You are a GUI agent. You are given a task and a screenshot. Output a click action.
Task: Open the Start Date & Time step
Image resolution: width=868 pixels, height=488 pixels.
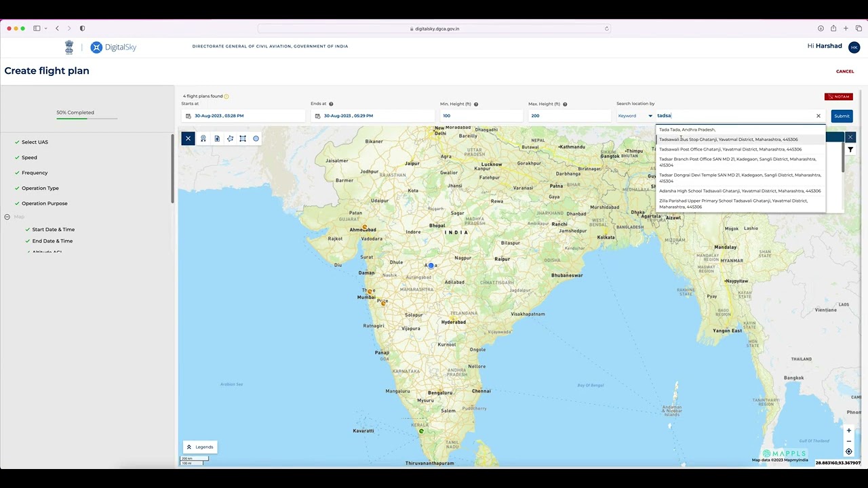(53, 230)
